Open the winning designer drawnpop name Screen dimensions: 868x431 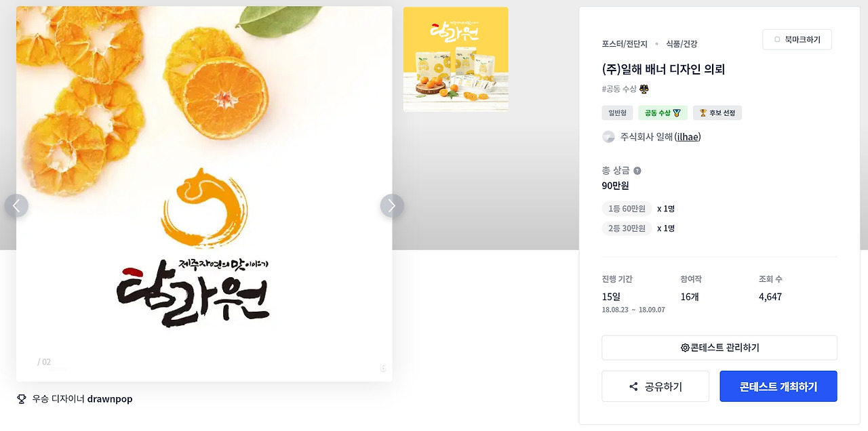[x=110, y=399]
